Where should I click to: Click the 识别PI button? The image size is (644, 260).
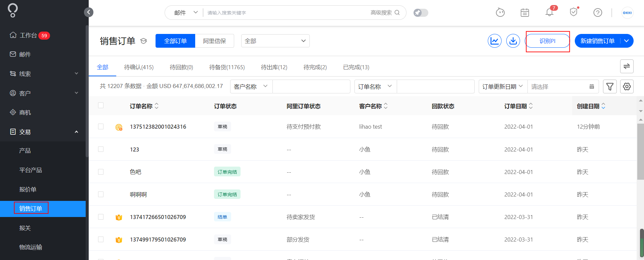point(548,41)
